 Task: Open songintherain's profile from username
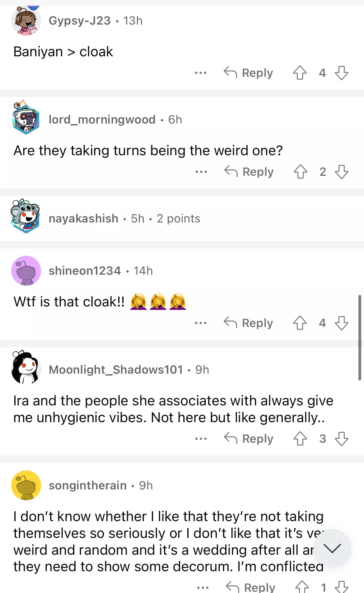point(87,485)
